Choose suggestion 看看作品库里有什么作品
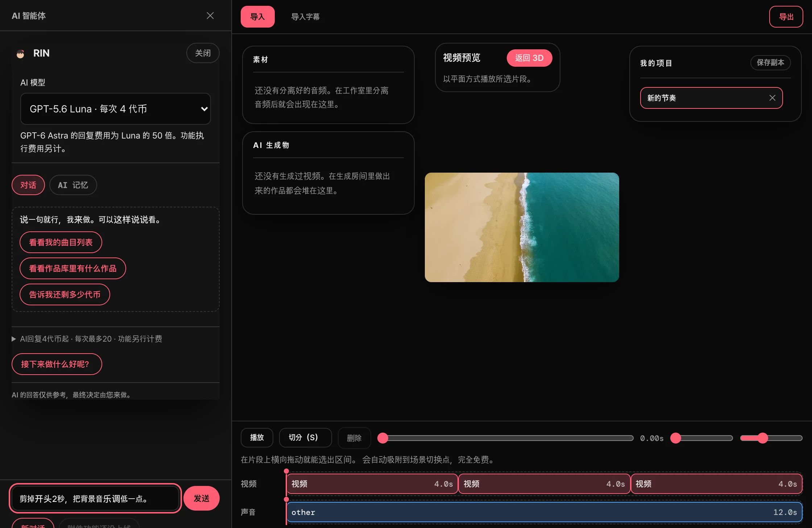Viewport: 812px width, 528px height. coord(73,268)
